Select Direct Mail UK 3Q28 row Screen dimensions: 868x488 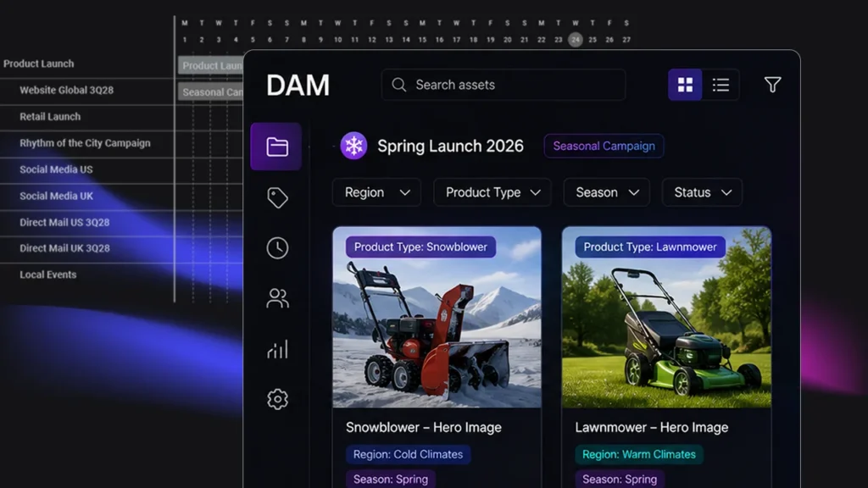(87, 248)
